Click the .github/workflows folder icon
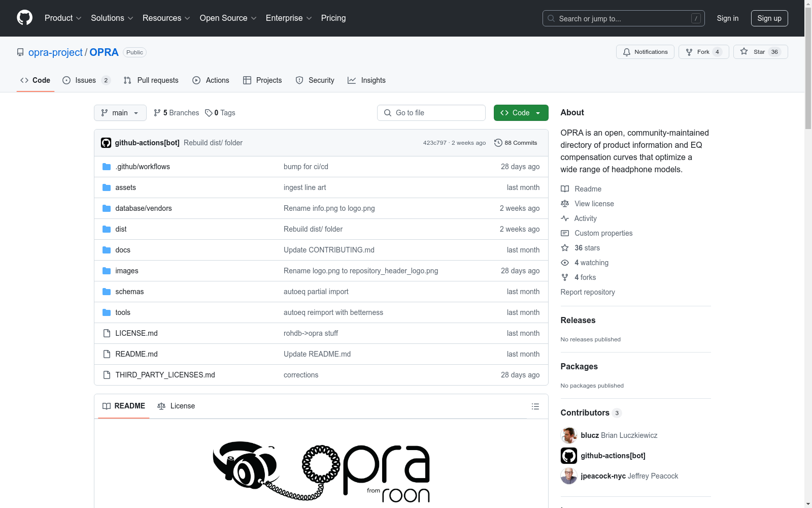812x508 pixels. pyautogui.click(x=107, y=167)
